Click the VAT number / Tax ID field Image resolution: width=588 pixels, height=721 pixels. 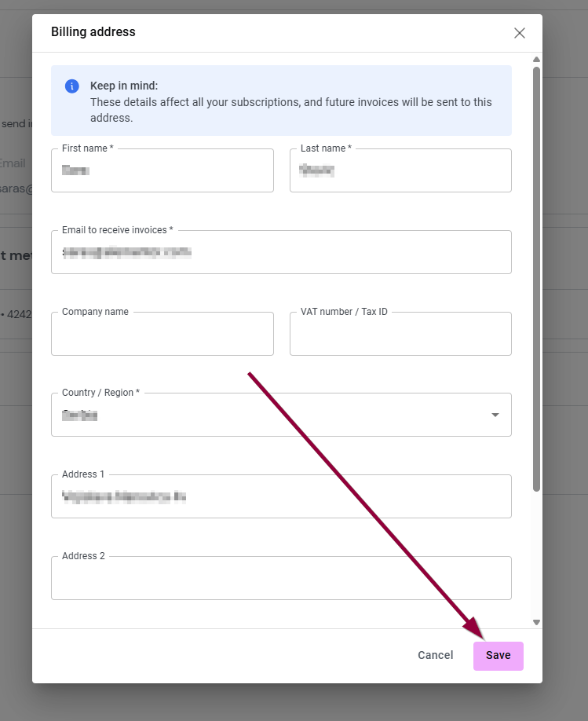[x=400, y=335]
